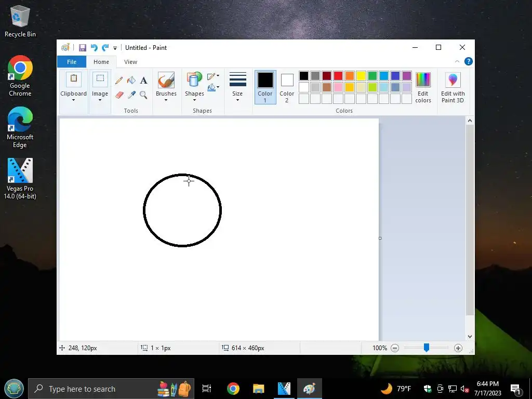Open File Explorer from the taskbar
Viewport: 532px width, 399px height.
coord(259,389)
